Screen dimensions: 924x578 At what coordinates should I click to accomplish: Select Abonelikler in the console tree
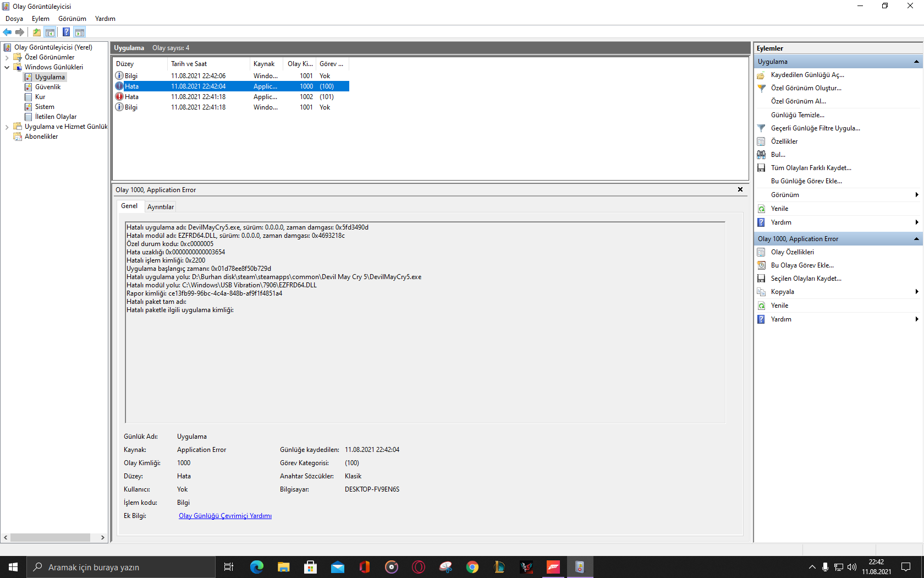coord(41,137)
